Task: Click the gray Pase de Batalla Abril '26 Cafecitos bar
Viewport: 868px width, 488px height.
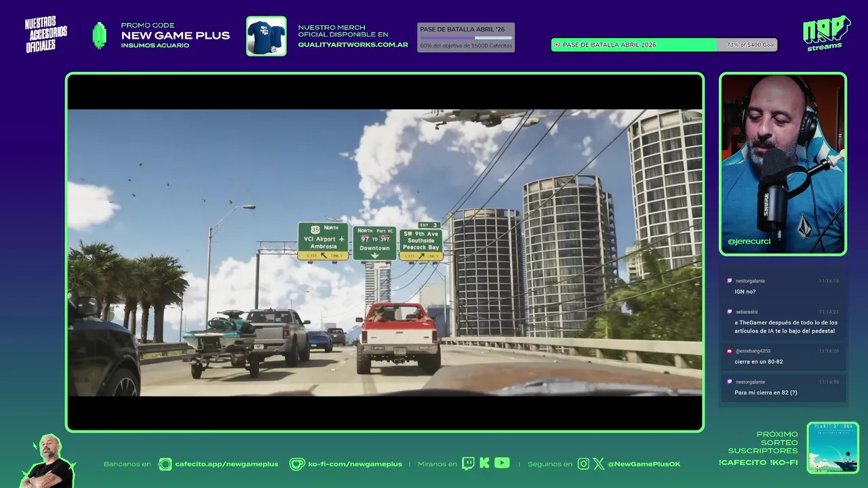Action: point(466,37)
